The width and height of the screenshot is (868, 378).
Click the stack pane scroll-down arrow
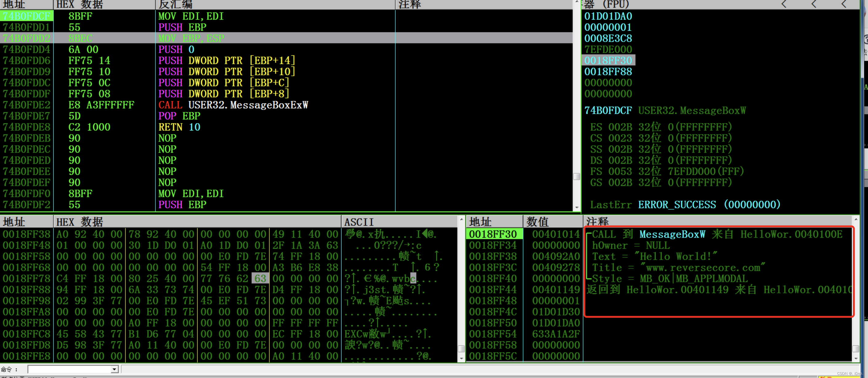pyautogui.click(x=856, y=358)
